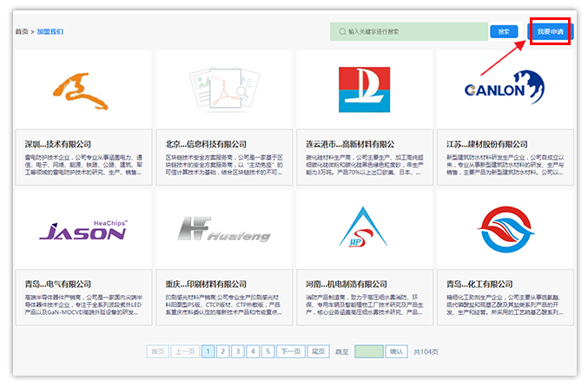Focus the 跳至 page number input
588x387 pixels.
[369, 351]
